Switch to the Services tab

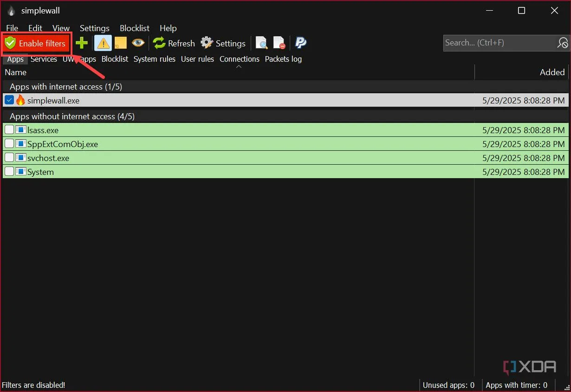pyautogui.click(x=44, y=59)
